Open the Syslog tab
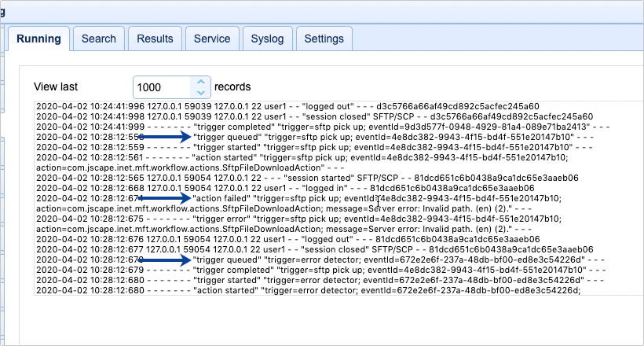This screenshot has height=346, width=644. pos(268,39)
